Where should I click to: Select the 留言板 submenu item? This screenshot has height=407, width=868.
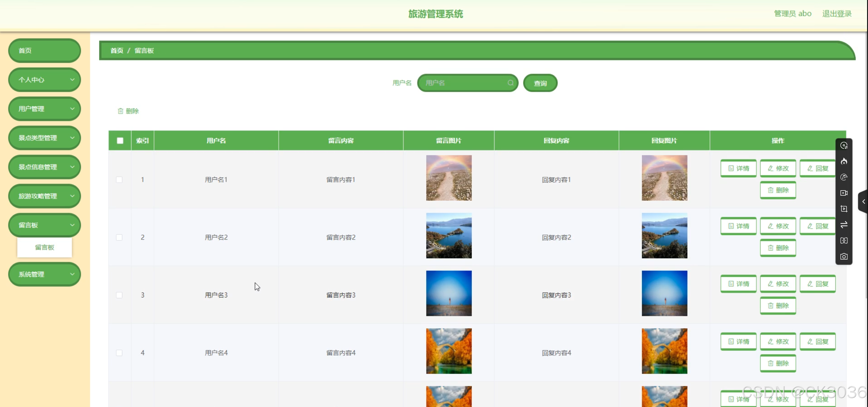click(44, 247)
